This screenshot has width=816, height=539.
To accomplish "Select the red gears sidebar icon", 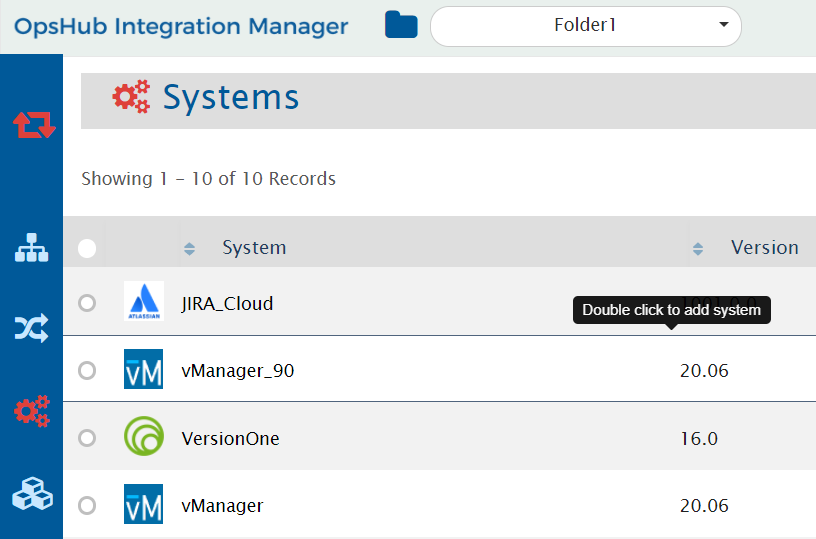I will (x=31, y=411).
